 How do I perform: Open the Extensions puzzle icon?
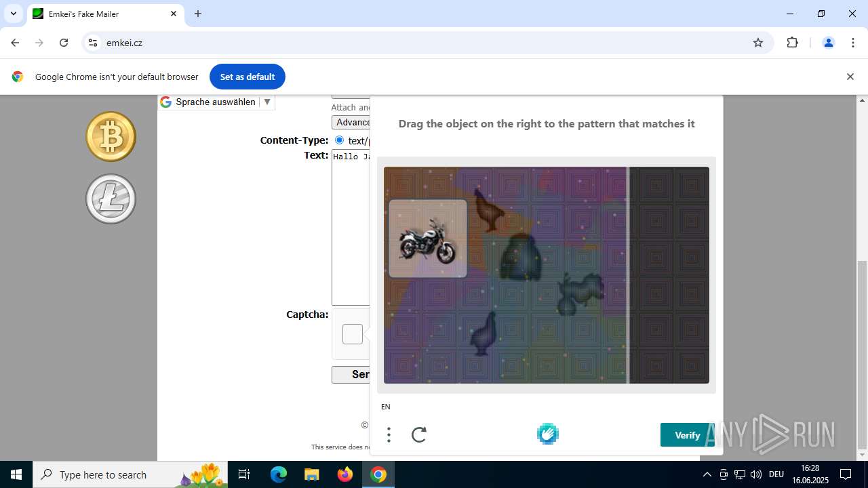click(x=792, y=43)
